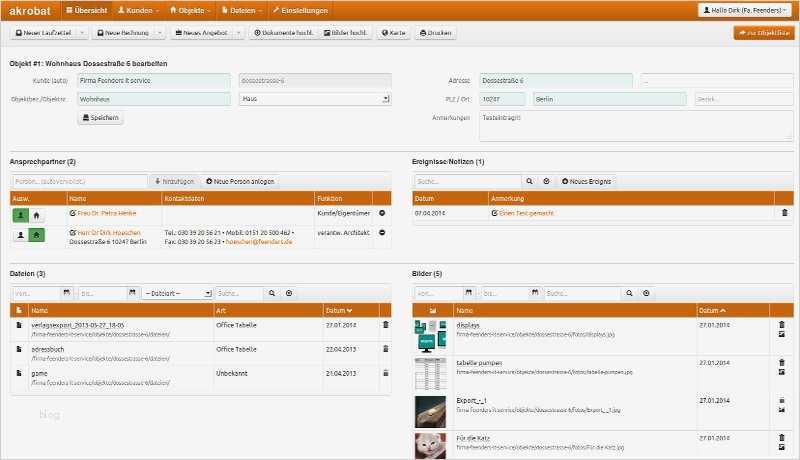Image resolution: width=800 pixels, height=460 pixels.
Task: Open the Bilder from-date calendar icon
Action: pos(468,293)
